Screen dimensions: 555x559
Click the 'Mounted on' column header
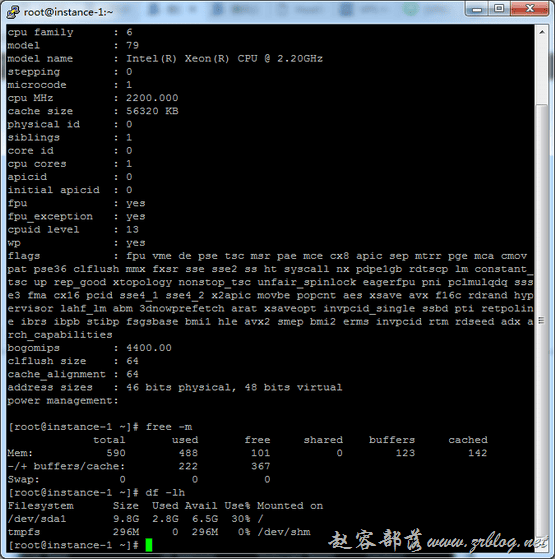pos(290,506)
